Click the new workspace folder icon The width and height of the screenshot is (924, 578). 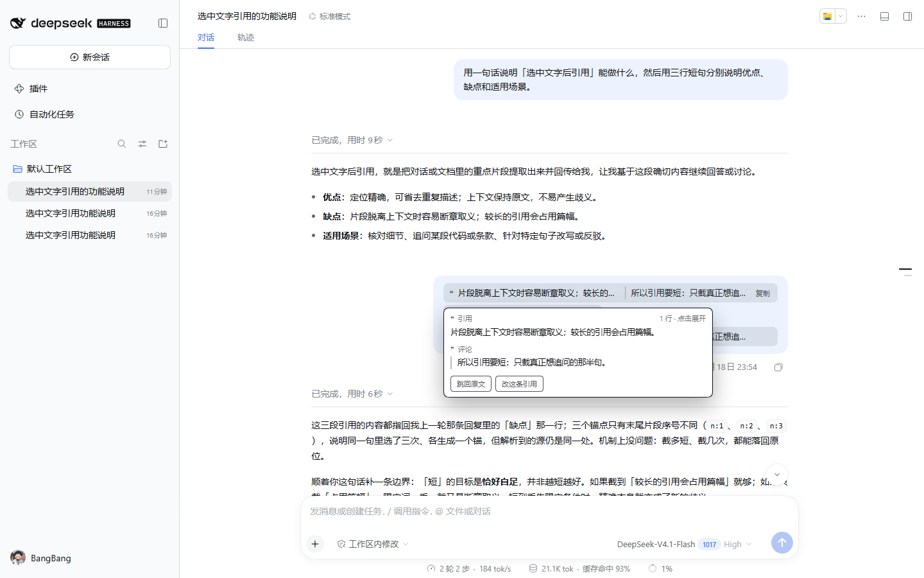click(x=163, y=144)
